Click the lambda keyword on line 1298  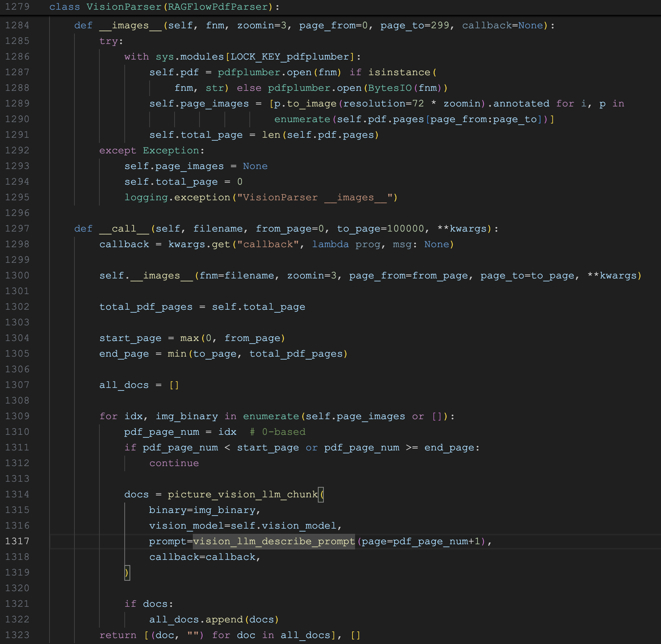tap(330, 244)
